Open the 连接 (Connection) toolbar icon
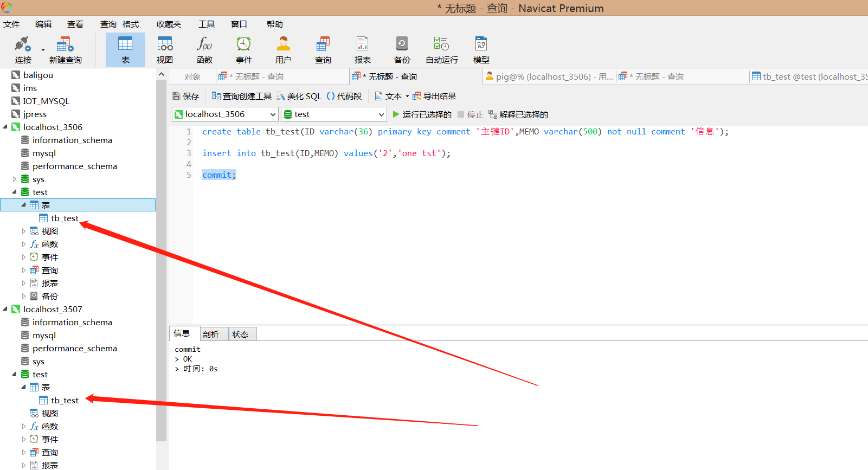The height and width of the screenshot is (470, 868). [x=23, y=50]
